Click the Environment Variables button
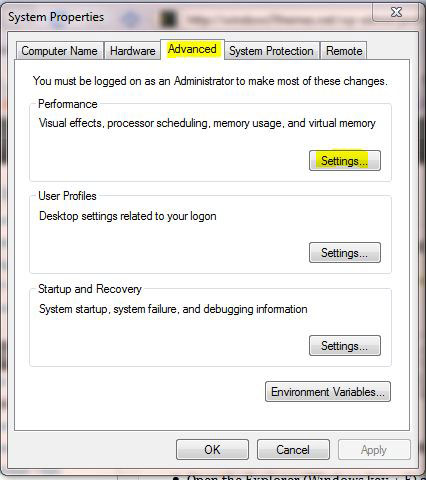 328,392
